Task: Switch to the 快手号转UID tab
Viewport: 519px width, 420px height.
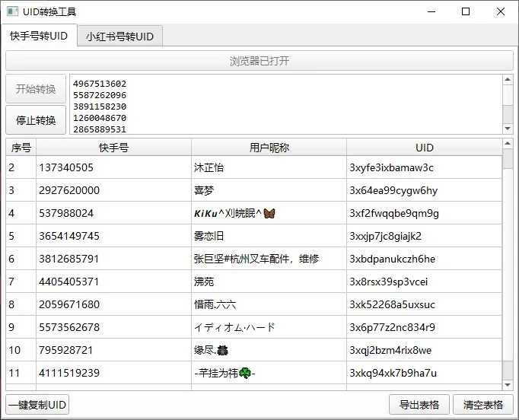Action: coord(39,36)
